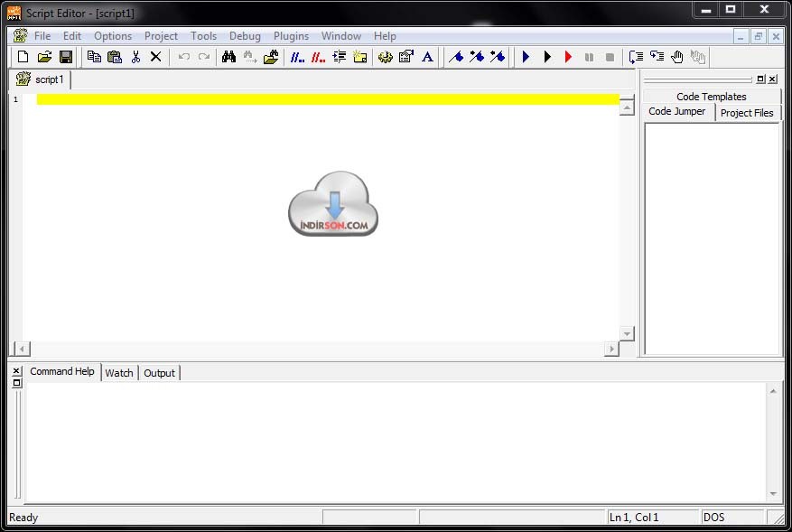Image resolution: width=792 pixels, height=532 pixels.
Task: Click the properties sheet icon beside the gear
Action: pyautogui.click(x=406, y=57)
